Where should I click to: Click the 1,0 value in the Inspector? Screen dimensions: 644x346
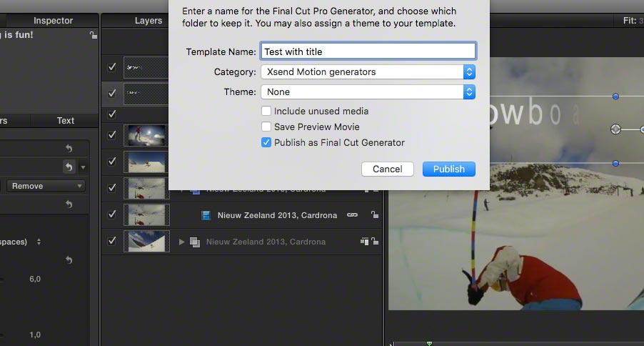(35, 335)
